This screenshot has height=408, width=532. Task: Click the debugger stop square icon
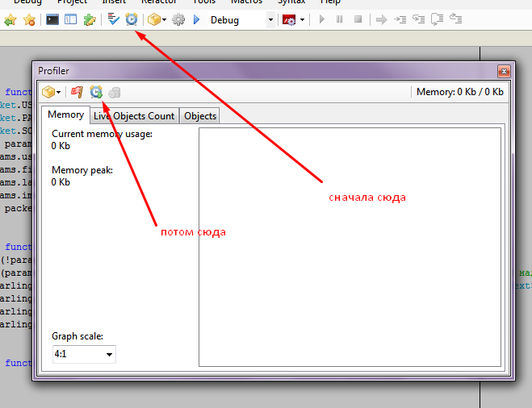(358, 19)
